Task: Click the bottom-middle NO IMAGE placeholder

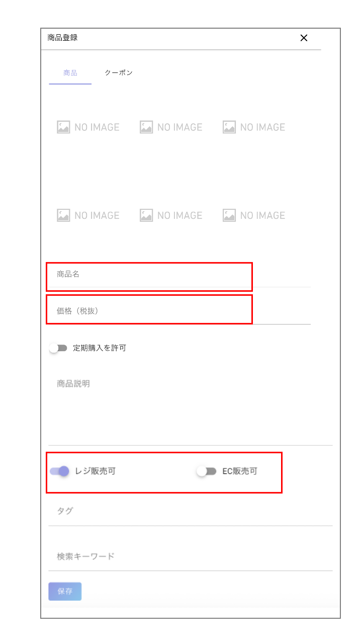Action: [171, 215]
